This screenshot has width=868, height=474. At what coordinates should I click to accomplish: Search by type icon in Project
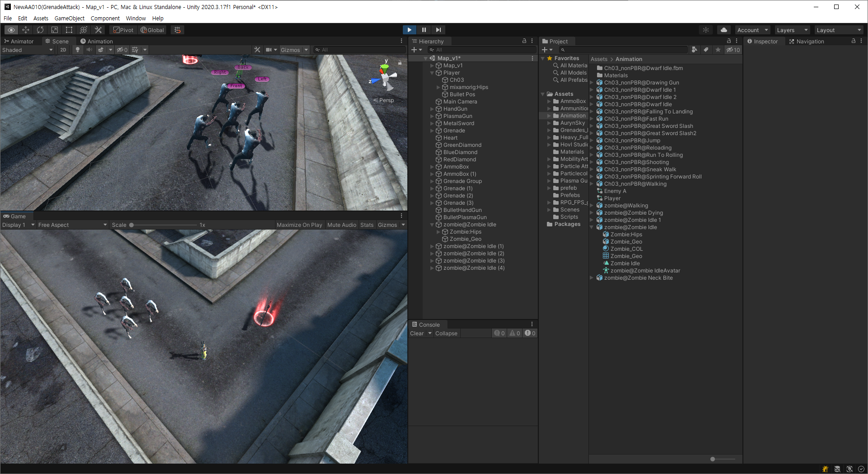695,50
